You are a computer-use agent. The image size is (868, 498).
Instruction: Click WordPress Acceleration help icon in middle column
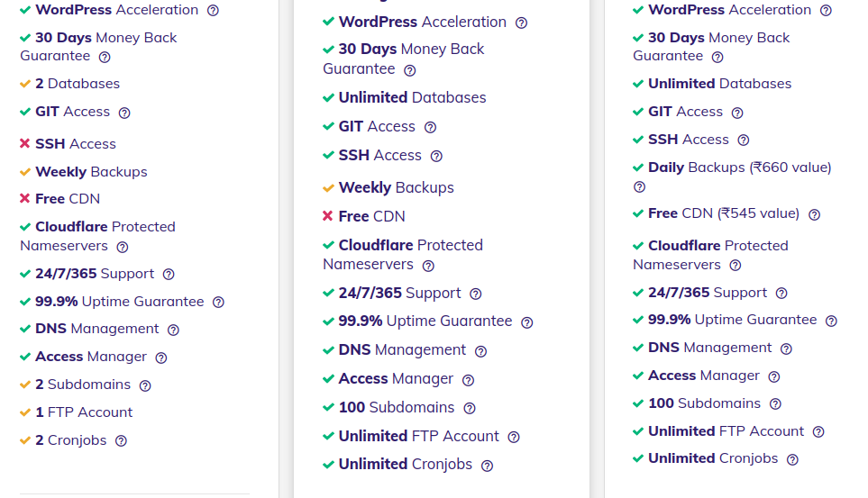click(x=521, y=23)
